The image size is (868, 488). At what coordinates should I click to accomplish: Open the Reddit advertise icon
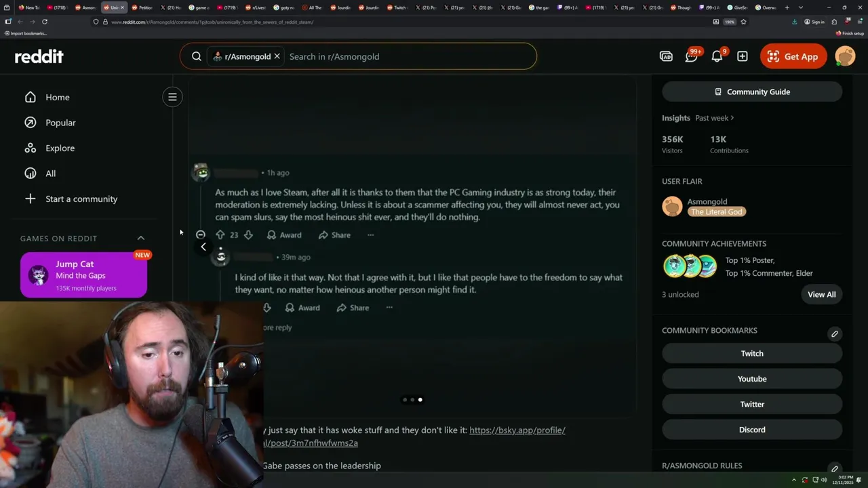click(x=666, y=57)
